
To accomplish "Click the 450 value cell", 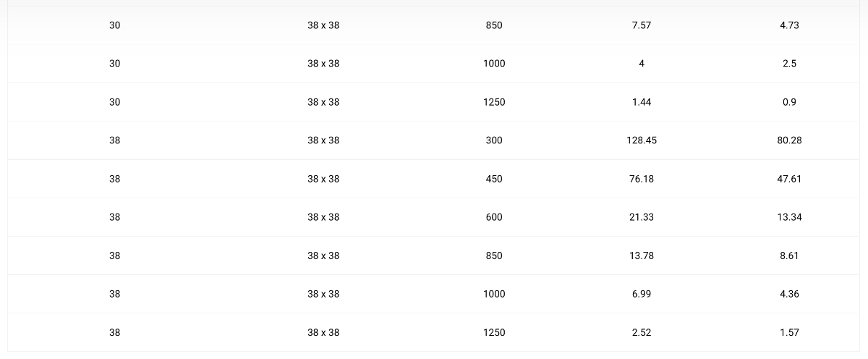I will (494, 179).
